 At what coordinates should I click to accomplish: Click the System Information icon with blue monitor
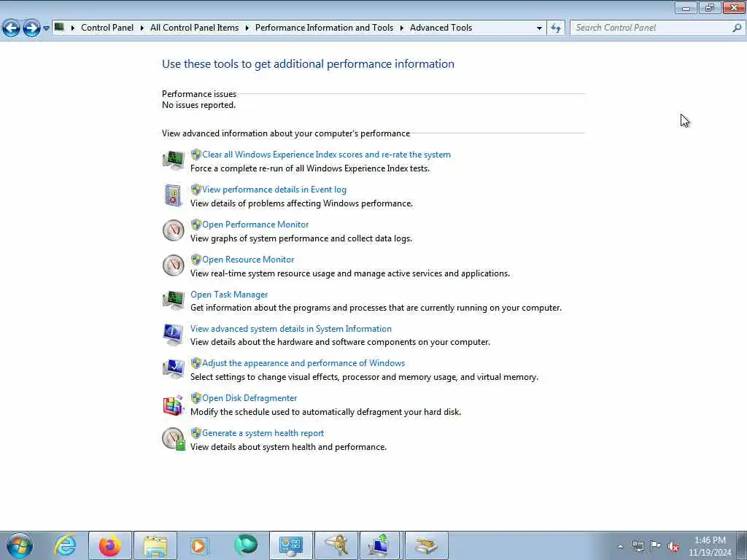point(173,334)
